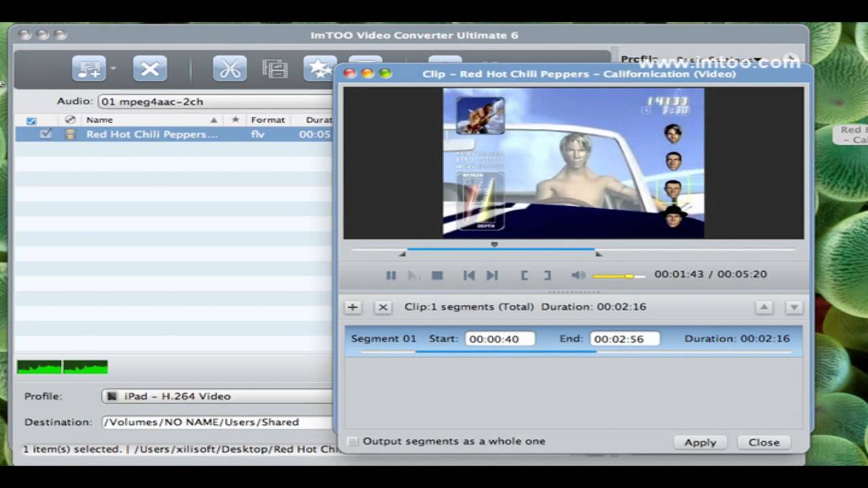Click the star column header

tap(235, 120)
